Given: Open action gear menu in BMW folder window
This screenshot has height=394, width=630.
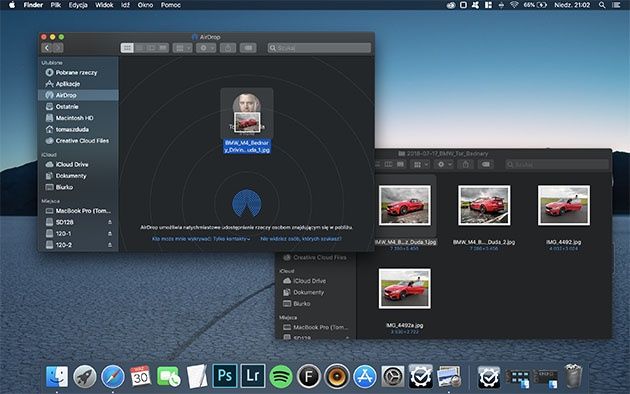Looking at the screenshot, I should pos(444,164).
